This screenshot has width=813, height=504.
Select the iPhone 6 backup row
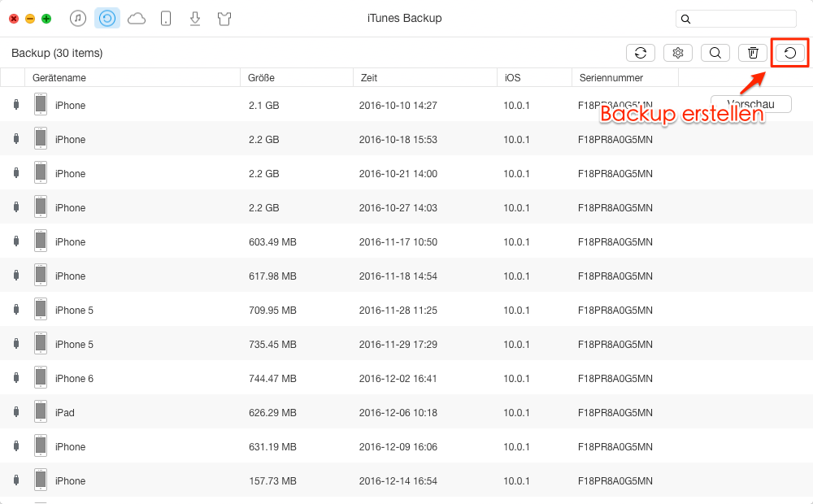406,378
